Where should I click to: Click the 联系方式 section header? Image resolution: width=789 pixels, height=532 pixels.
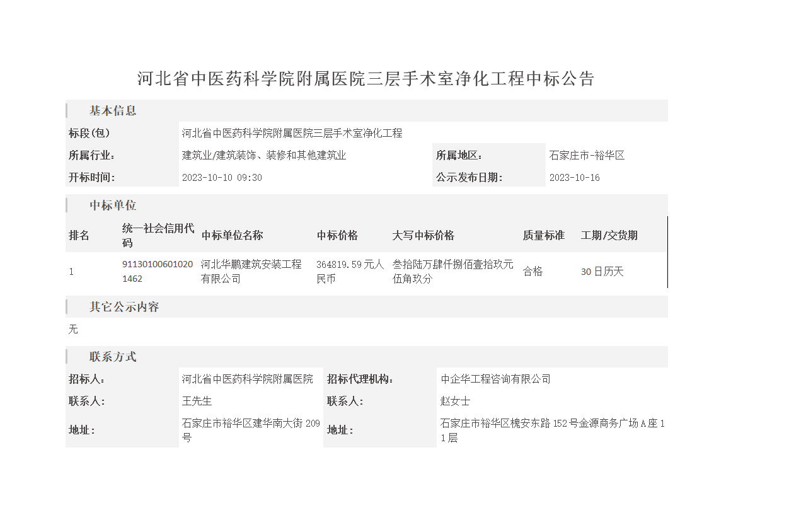[x=113, y=357]
